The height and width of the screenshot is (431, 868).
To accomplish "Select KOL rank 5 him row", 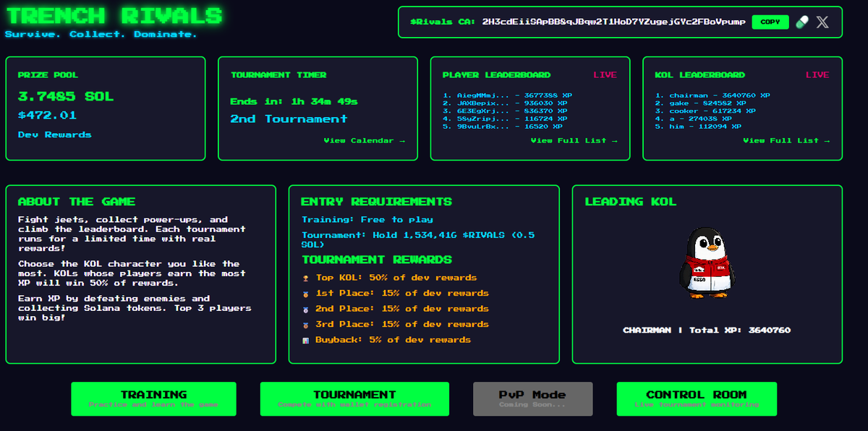I will click(x=698, y=126).
